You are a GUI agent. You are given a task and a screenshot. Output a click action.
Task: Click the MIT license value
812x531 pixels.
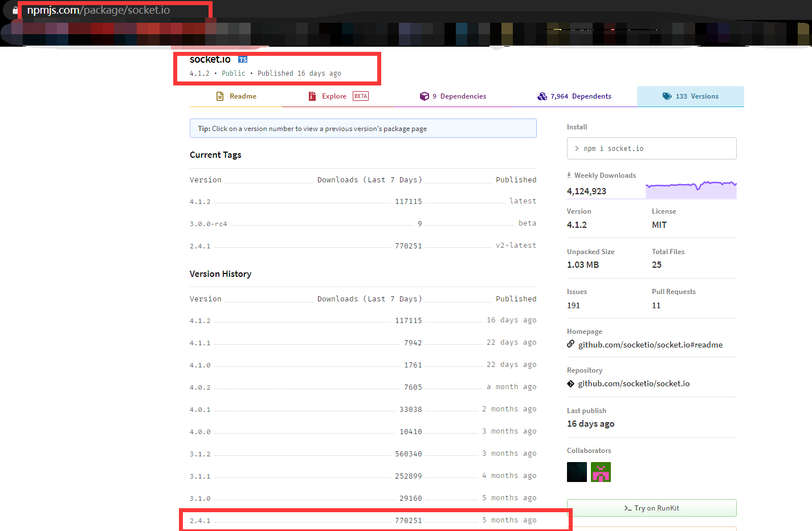click(659, 225)
